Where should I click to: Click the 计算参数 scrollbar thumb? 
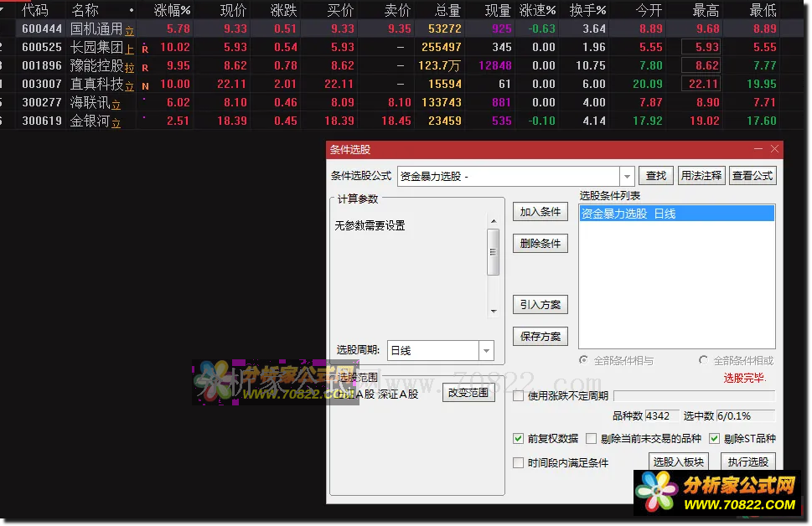point(493,252)
